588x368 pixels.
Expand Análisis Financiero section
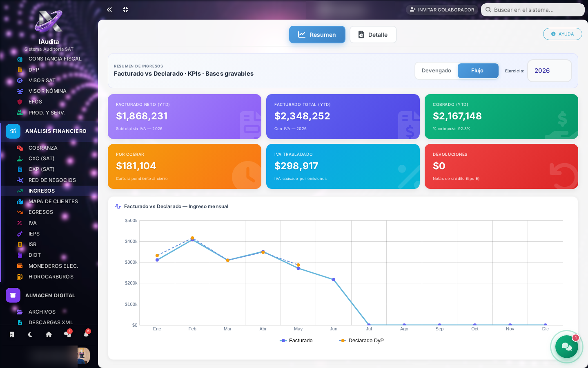[x=49, y=131]
